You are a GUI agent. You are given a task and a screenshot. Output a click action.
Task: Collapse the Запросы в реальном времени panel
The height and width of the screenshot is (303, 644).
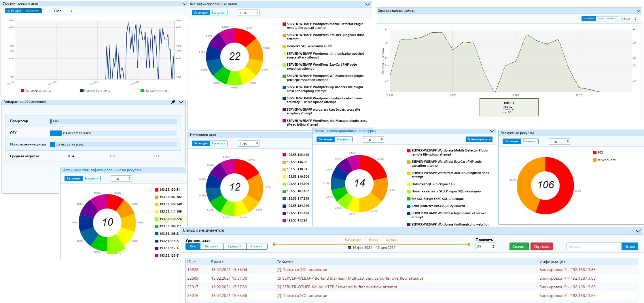click(638, 11)
